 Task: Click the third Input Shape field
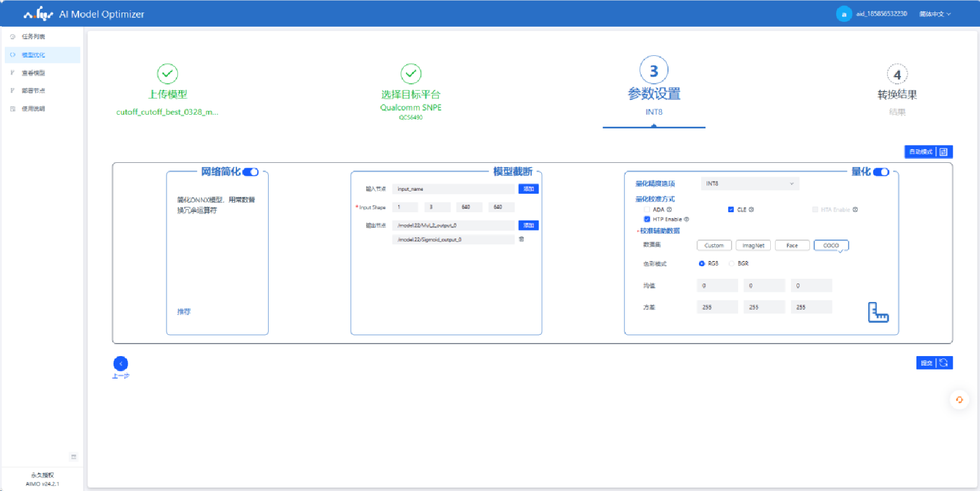coord(469,207)
